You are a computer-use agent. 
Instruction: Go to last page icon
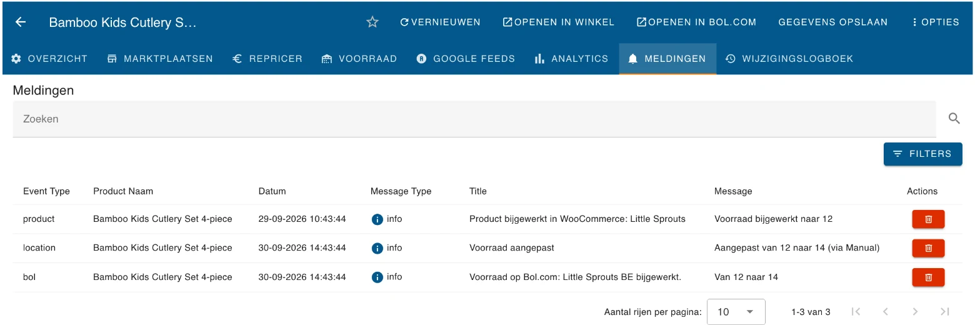[x=945, y=311]
